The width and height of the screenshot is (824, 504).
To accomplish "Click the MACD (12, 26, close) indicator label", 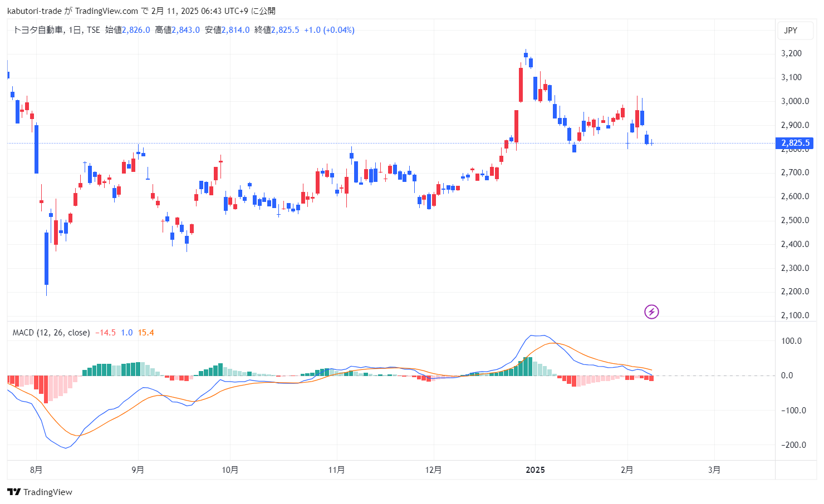I will coord(51,333).
